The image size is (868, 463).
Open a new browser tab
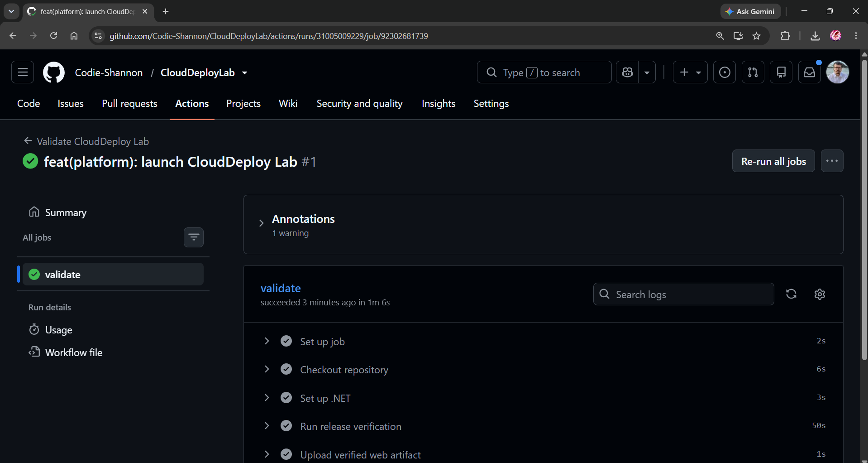coord(166,11)
